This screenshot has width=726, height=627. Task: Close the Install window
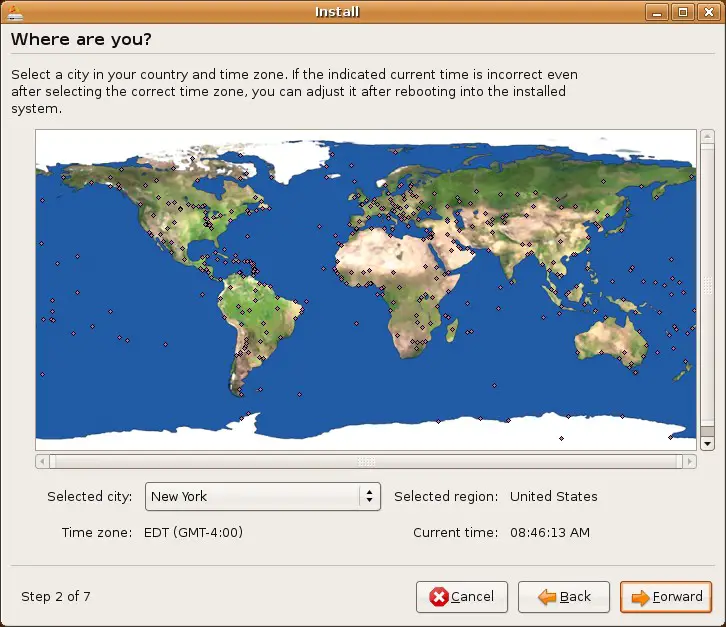tap(709, 13)
